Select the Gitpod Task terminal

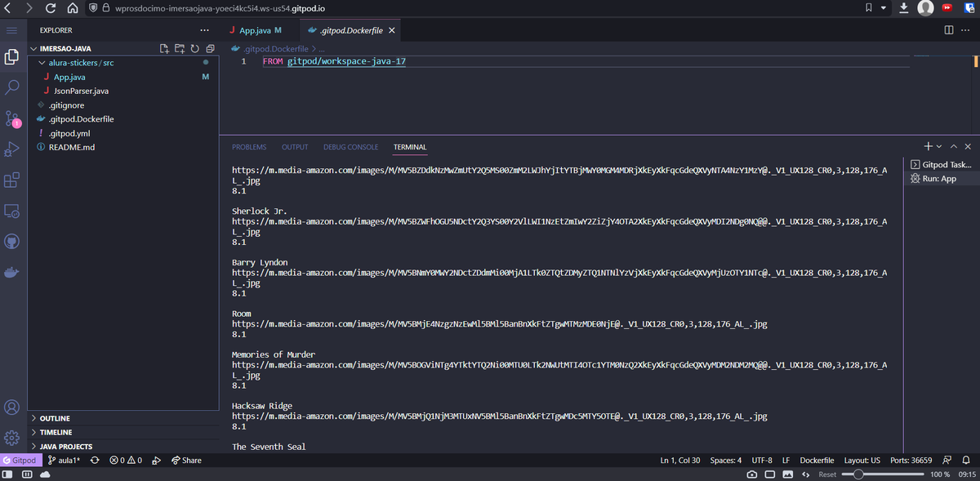[x=940, y=164]
